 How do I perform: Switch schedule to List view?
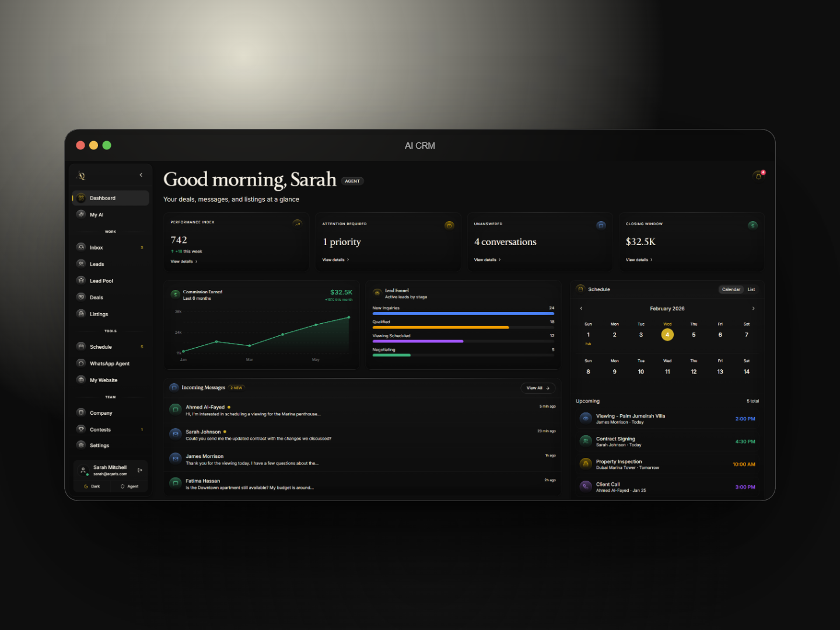[751, 289]
